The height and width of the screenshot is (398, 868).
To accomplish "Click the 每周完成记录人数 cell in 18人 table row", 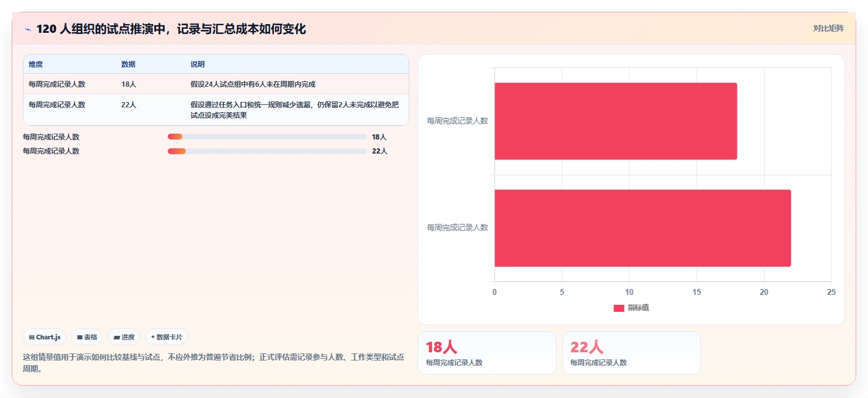I will [x=57, y=84].
